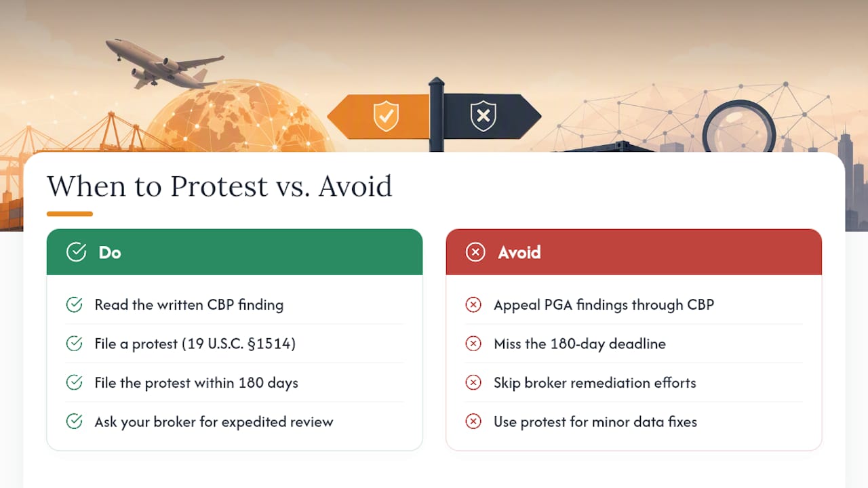The width and height of the screenshot is (868, 488).
Task: Click the X icon beside Miss the 180-day deadline
Action: point(473,344)
